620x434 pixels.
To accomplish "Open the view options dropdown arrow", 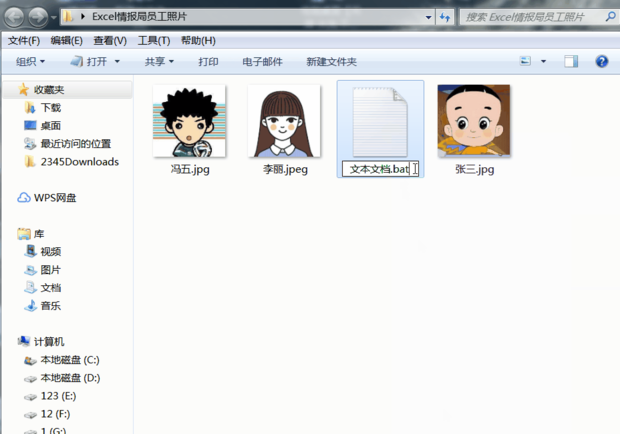I will [543, 61].
